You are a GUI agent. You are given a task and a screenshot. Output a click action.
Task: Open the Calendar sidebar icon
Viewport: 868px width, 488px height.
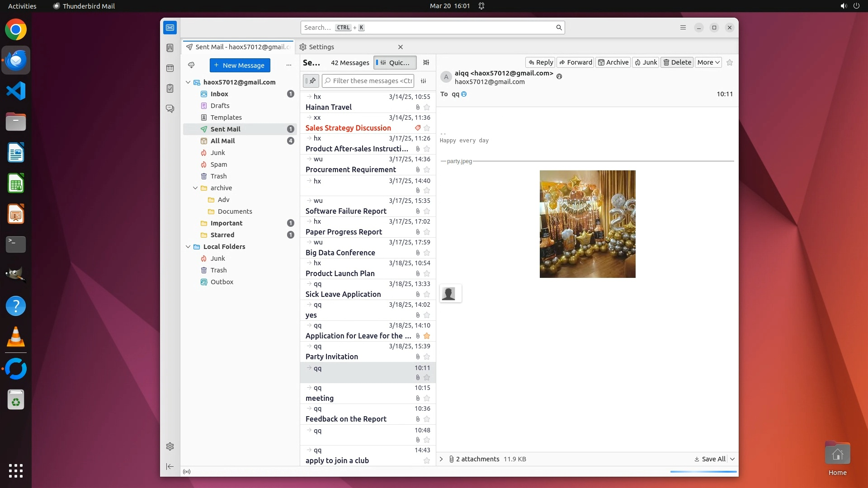pos(170,68)
